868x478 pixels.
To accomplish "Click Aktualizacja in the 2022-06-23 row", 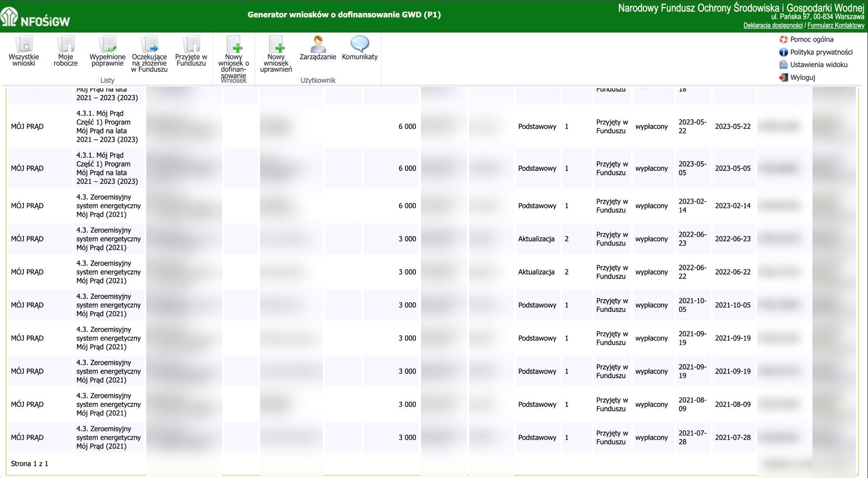I will (536, 239).
